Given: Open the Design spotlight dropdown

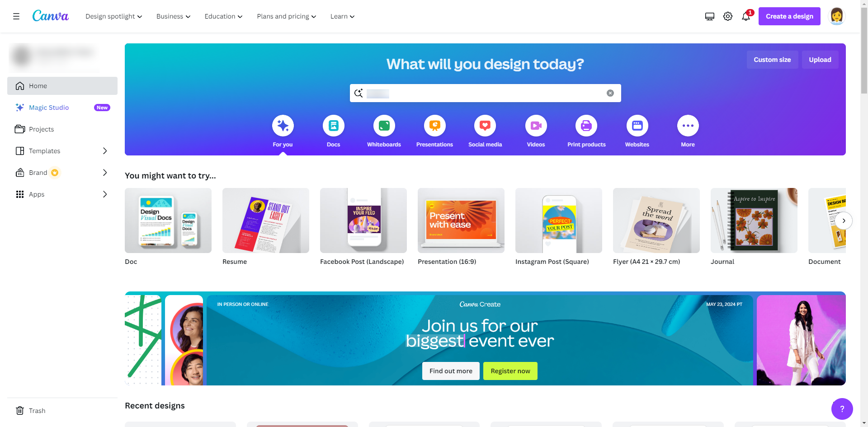Looking at the screenshot, I should [114, 16].
